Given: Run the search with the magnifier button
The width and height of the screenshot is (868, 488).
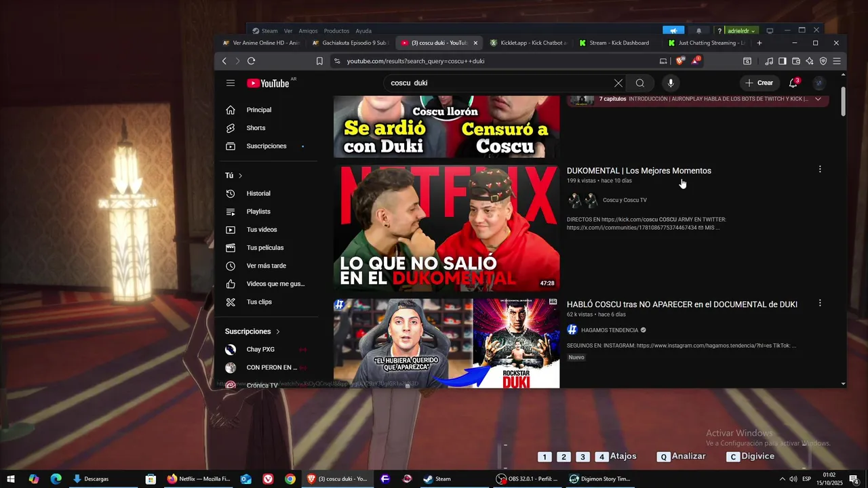Looking at the screenshot, I should 640,83.
